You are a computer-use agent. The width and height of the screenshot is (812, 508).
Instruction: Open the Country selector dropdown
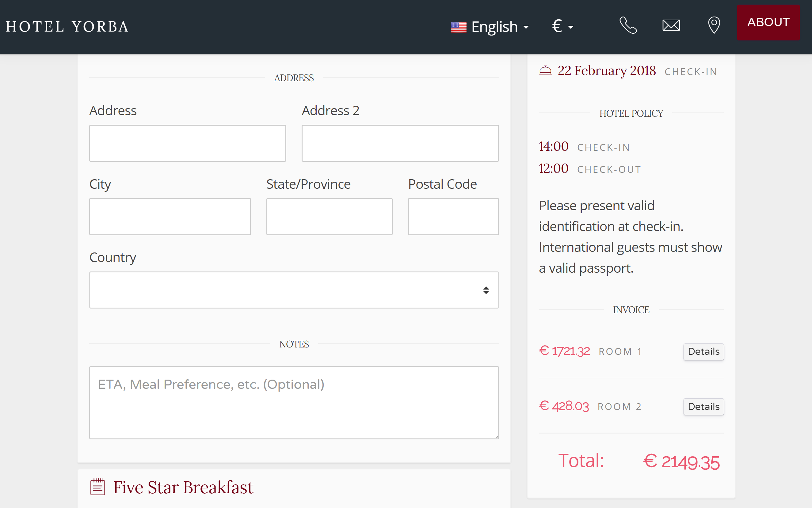(294, 290)
